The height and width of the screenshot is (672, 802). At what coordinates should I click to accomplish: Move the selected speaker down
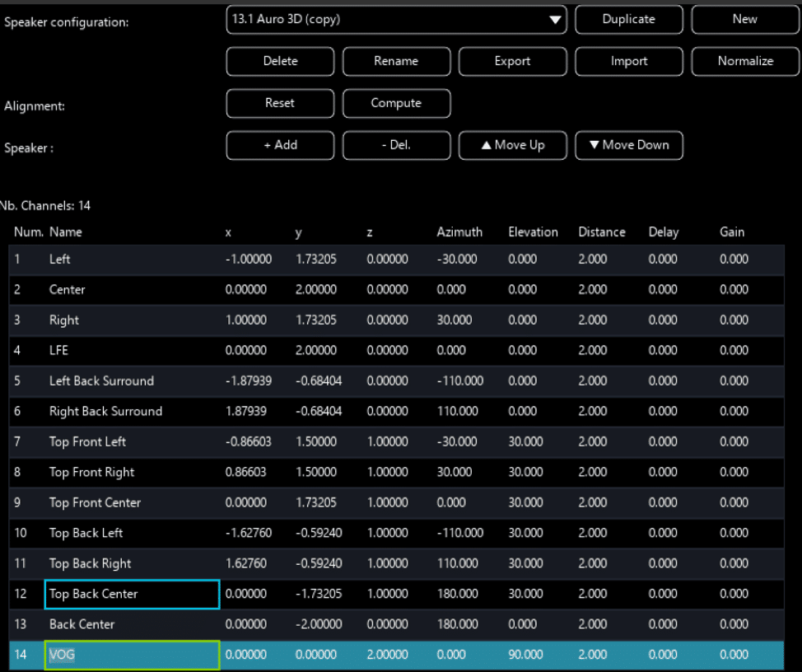tap(628, 146)
